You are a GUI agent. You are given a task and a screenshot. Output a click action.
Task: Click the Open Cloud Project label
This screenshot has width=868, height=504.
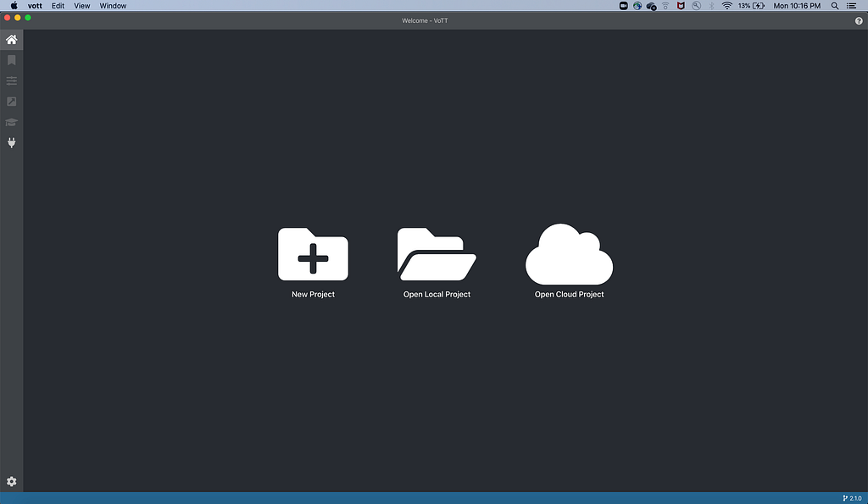569,294
